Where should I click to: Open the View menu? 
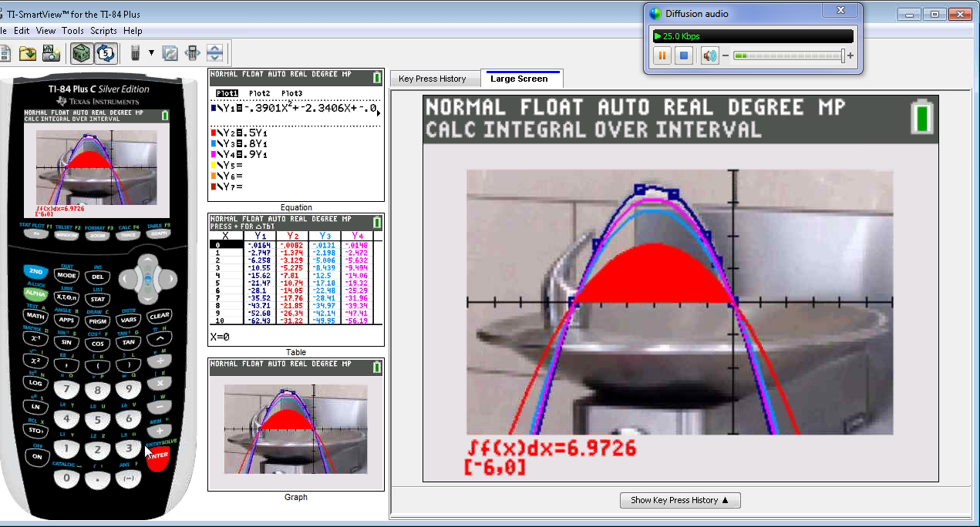tap(45, 31)
